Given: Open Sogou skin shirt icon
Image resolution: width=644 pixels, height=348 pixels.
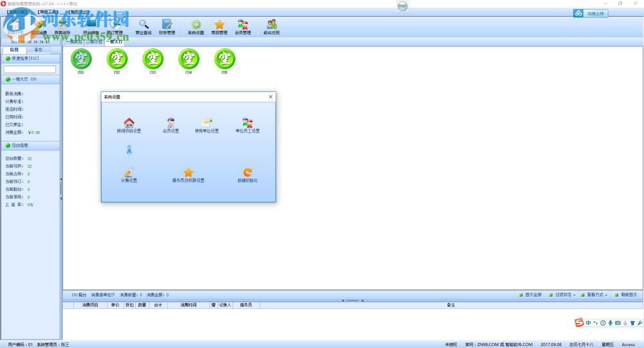Looking at the screenshot, I should (632, 323).
